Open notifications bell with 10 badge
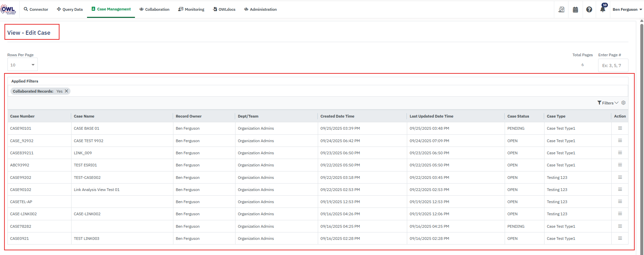The height and width of the screenshot is (255, 644). coord(603,9)
